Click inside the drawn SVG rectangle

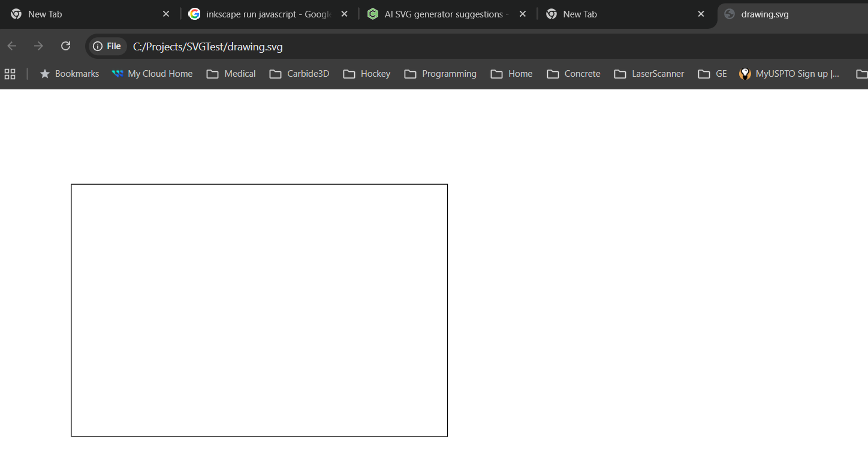[x=259, y=310]
